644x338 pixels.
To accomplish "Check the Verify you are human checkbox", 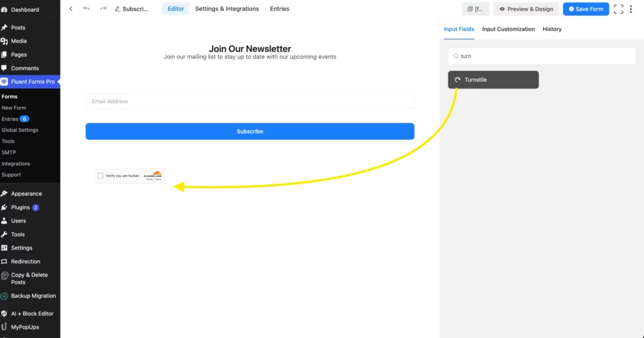I will [x=100, y=175].
